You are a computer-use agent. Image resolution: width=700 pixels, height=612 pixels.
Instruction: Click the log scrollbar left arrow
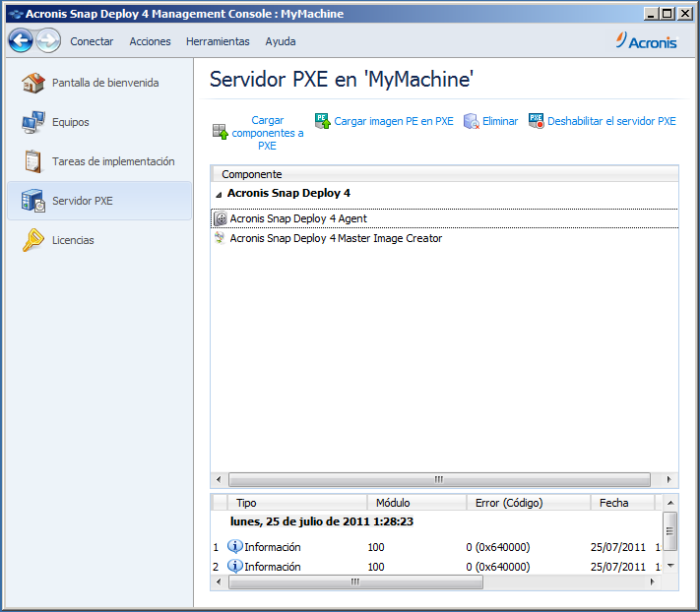coord(219,581)
